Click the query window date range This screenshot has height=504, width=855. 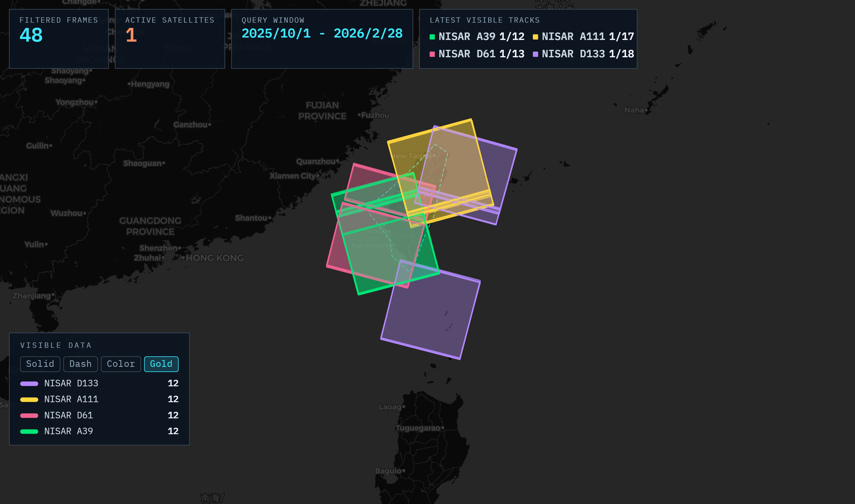(x=322, y=33)
